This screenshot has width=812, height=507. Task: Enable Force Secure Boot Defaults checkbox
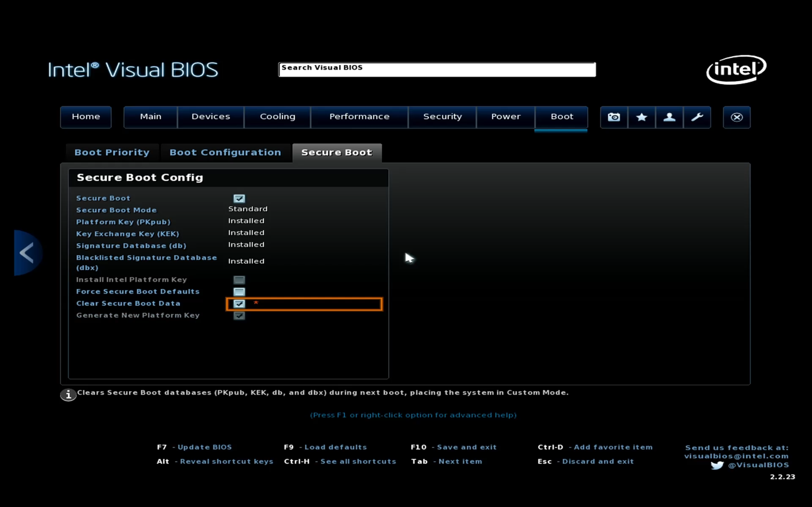(239, 292)
